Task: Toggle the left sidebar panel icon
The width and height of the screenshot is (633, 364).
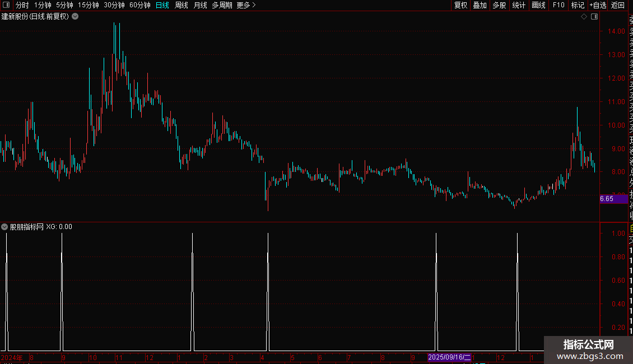Action: [6, 5]
